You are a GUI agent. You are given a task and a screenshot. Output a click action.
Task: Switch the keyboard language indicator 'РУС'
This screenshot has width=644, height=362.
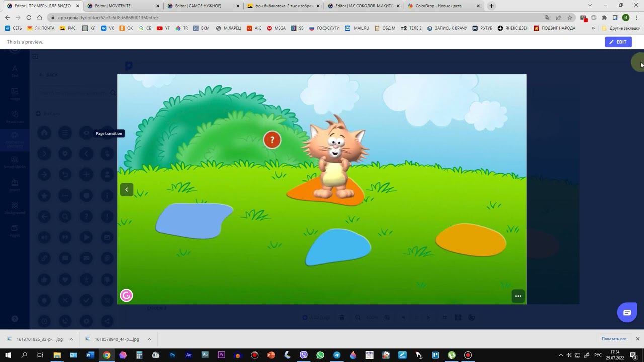598,355
